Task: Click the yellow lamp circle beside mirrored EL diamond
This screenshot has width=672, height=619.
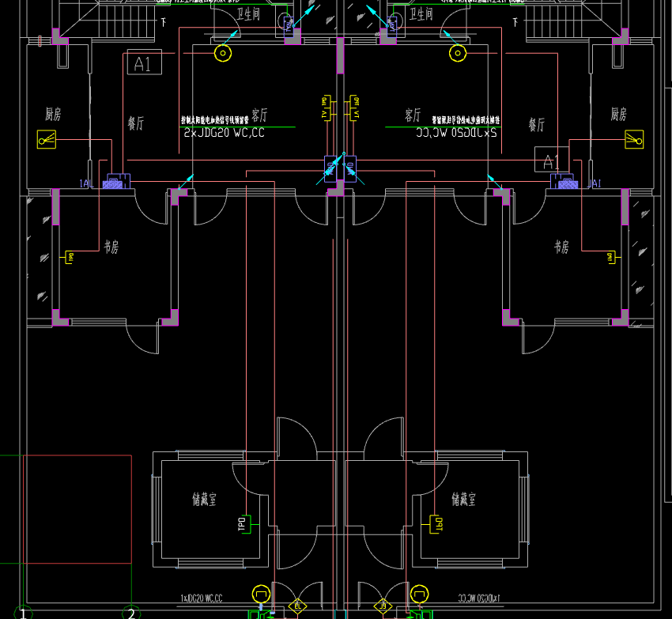Action: pyautogui.click(x=419, y=594)
